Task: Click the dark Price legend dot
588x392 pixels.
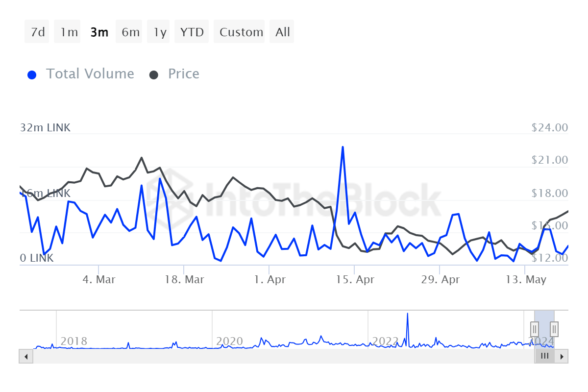Action: pyautogui.click(x=154, y=75)
